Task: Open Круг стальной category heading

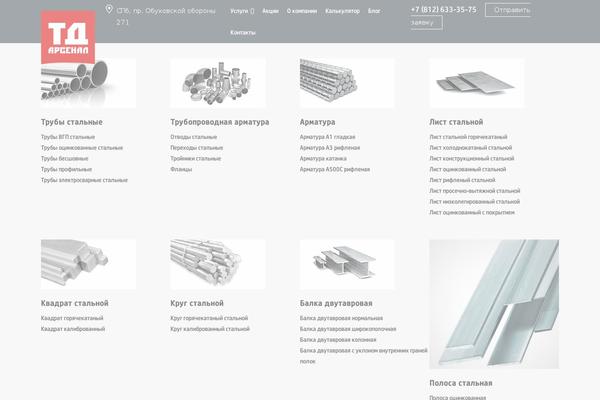Action: click(x=197, y=303)
